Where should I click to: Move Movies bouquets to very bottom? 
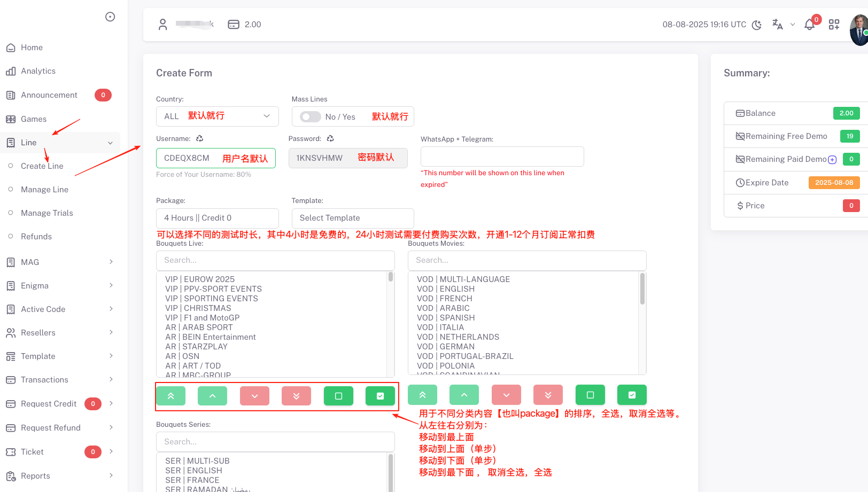(x=548, y=395)
